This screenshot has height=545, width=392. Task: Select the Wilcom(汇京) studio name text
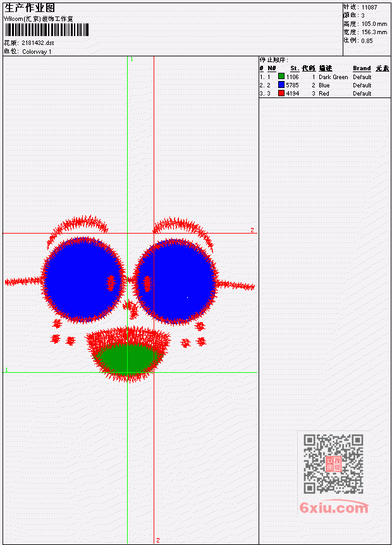tap(38, 19)
